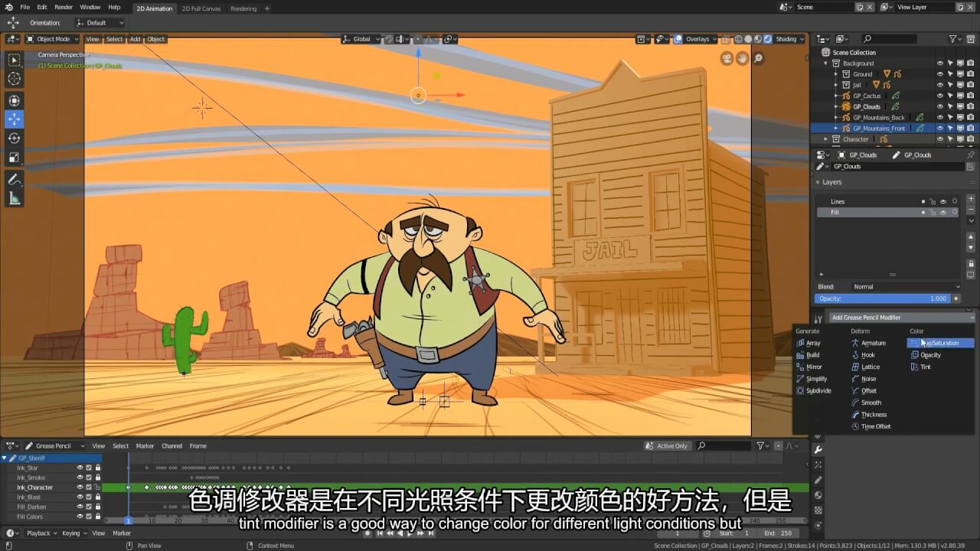
Task: Open Add Grease Pencil Modifier dropdown
Action: click(x=903, y=318)
